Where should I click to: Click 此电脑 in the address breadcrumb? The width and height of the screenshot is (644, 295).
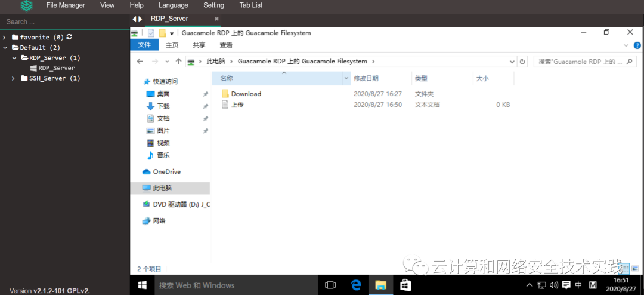[216, 62]
